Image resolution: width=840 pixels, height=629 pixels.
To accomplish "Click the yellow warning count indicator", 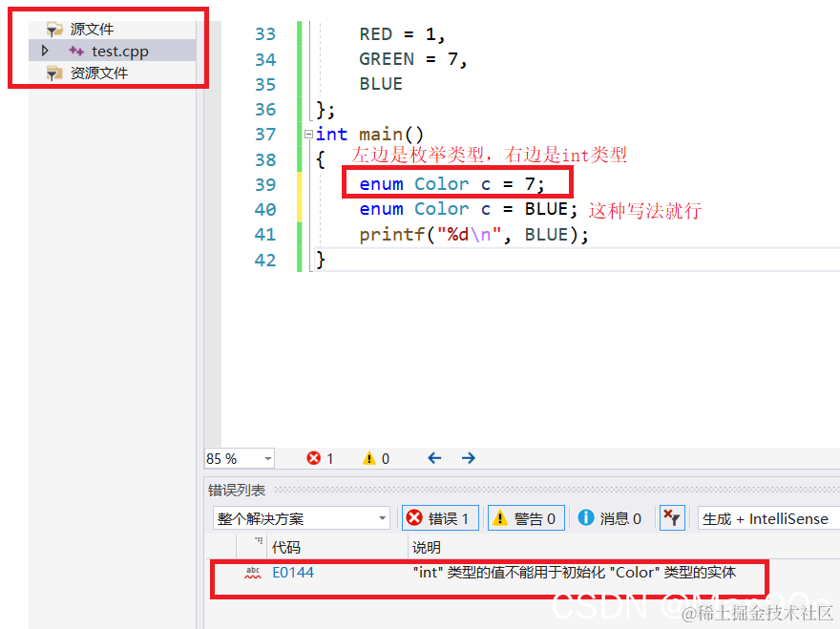I will [376, 458].
